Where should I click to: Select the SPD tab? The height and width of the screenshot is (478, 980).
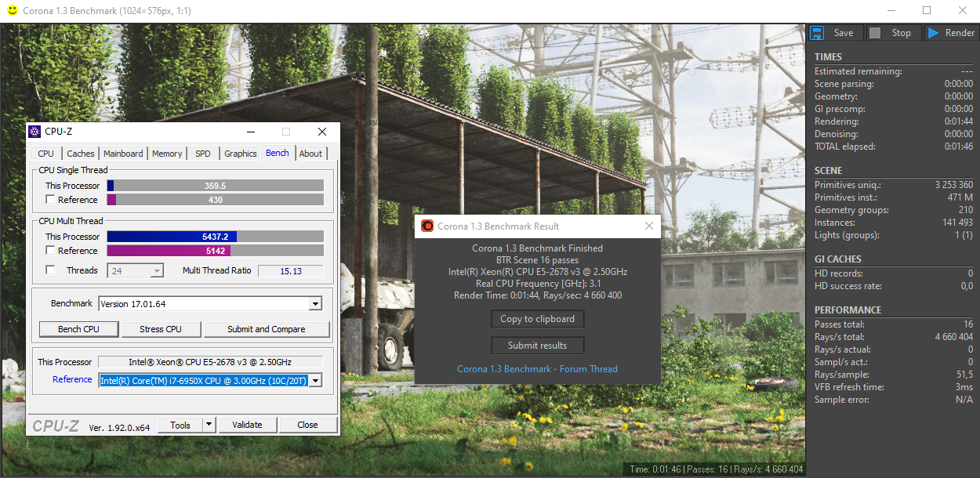click(203, 154)
